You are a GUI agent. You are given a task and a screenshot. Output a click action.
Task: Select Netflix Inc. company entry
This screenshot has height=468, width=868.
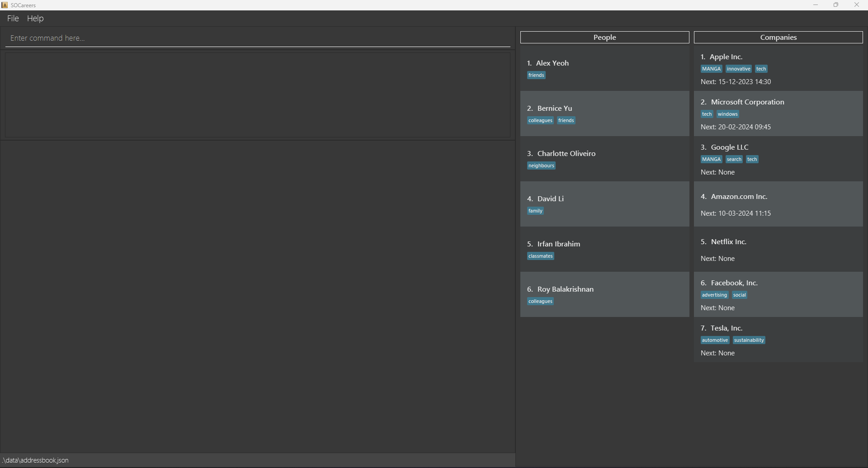click(778, 249)
